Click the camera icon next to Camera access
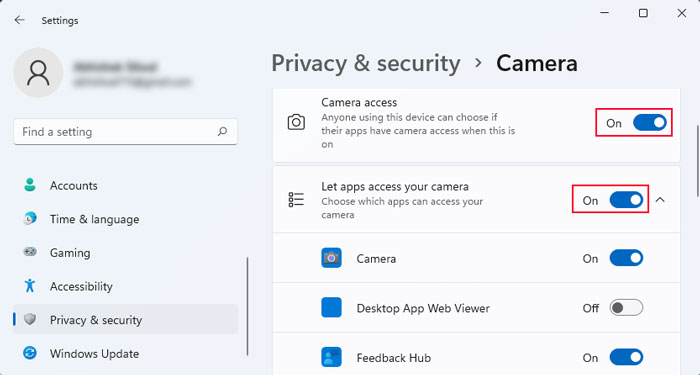 pyautogui.click(x=296, y=122)
